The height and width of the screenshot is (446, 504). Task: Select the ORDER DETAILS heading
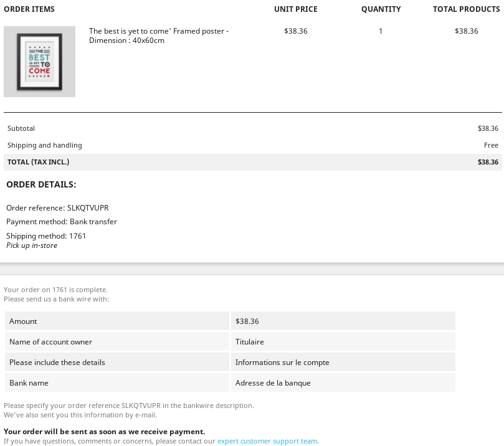pyautogui.click(x=42, y=184)
